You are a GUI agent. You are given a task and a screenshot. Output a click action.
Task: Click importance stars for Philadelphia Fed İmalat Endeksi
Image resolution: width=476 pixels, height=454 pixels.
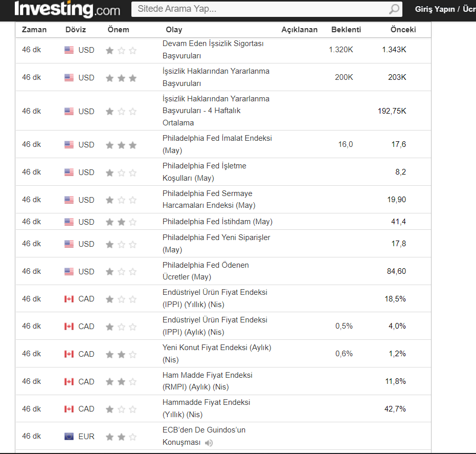[x=121, y=145]
